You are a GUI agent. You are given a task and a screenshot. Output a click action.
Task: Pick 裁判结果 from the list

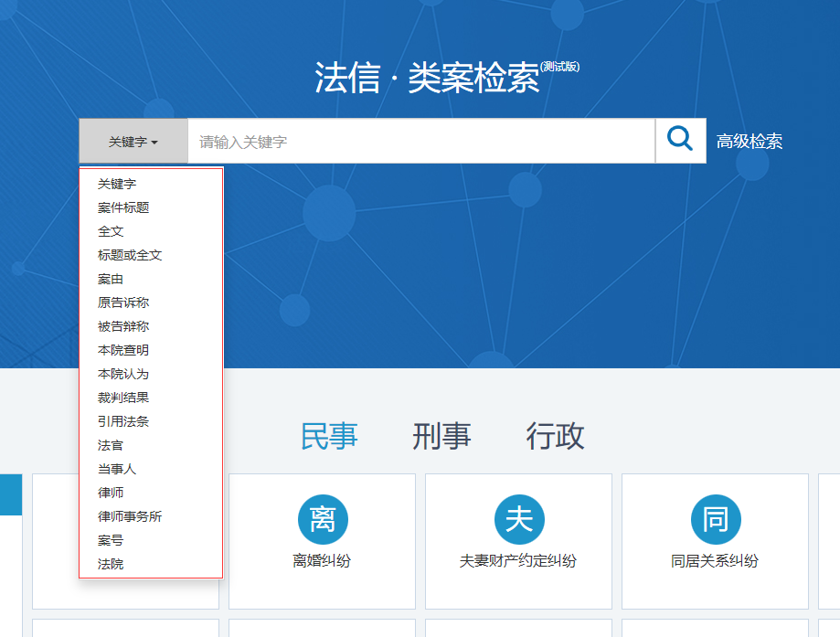pyautogui.click(x=123, y=398)
